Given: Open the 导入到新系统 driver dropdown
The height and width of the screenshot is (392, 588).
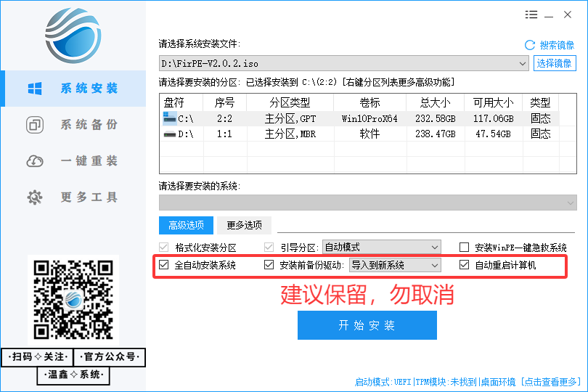Looking at the screenshot, I should point(434,265).
